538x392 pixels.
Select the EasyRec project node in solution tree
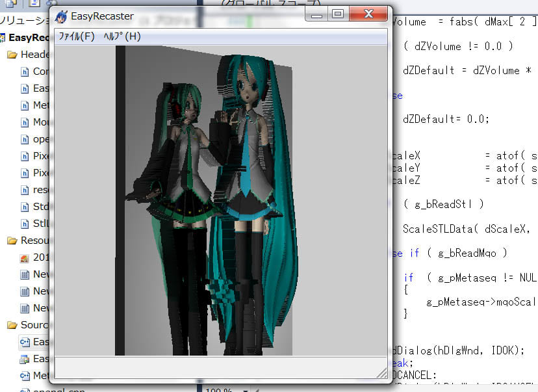[x=29, y=38]
